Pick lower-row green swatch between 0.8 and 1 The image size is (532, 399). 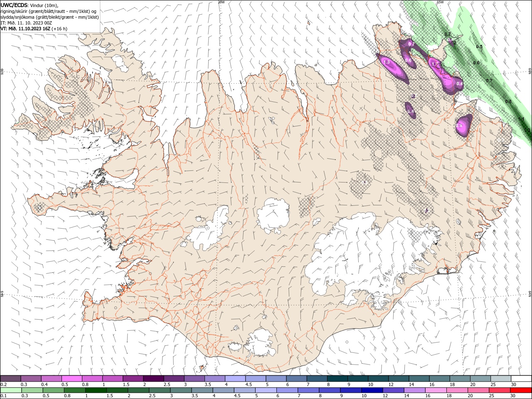(74, 390)
